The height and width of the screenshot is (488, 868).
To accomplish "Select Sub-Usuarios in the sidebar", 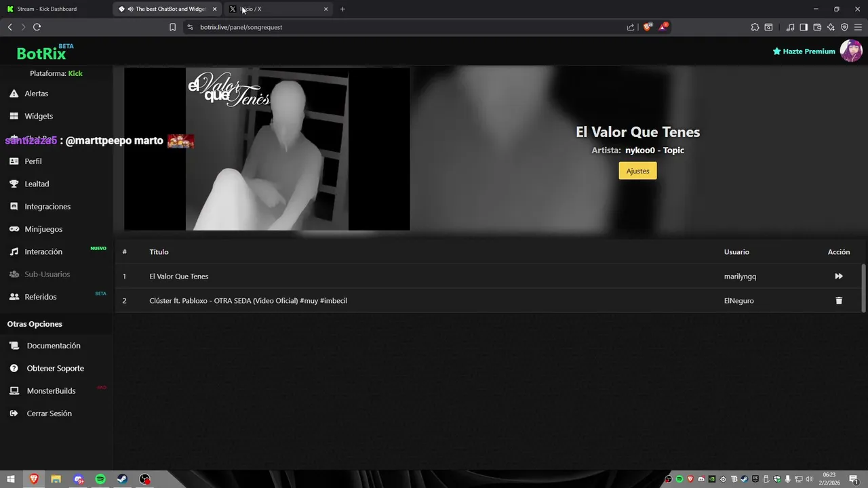I will coord(39,274).
